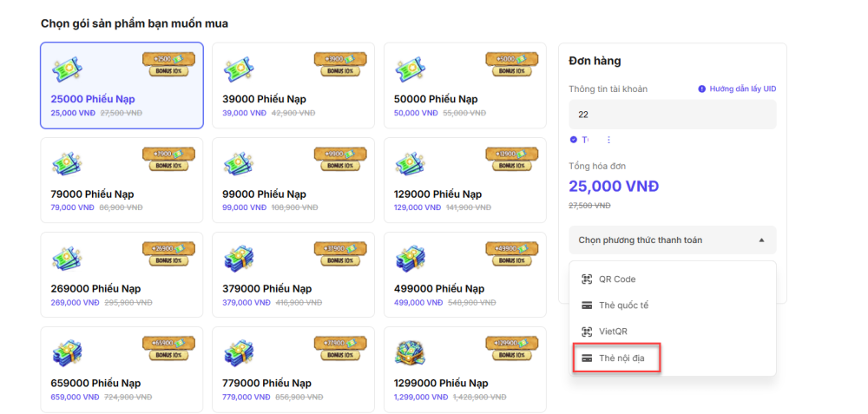Click the verified checkmark icon below UID

click(x=574, y=140)
